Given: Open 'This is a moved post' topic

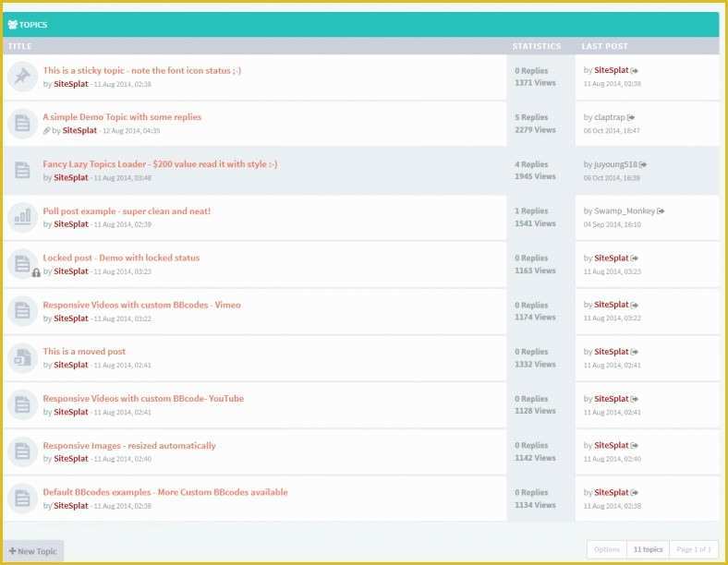Looking at the screenshot, I should coord(84,352).
